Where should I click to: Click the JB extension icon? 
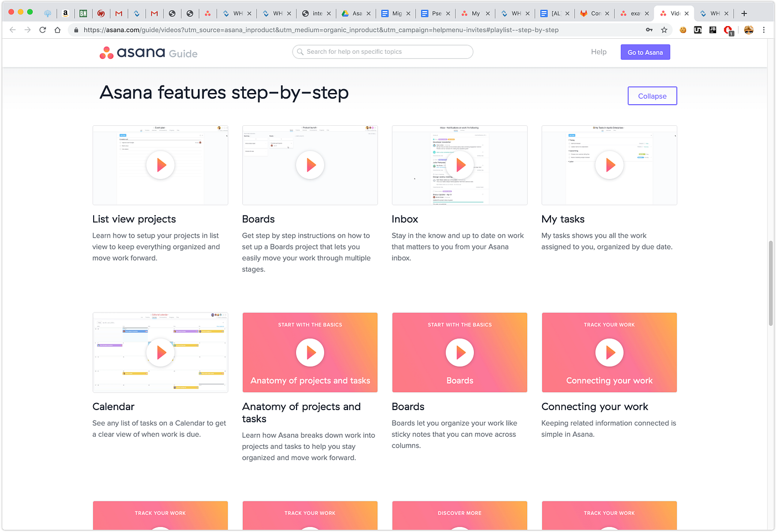tap(713, 30)
